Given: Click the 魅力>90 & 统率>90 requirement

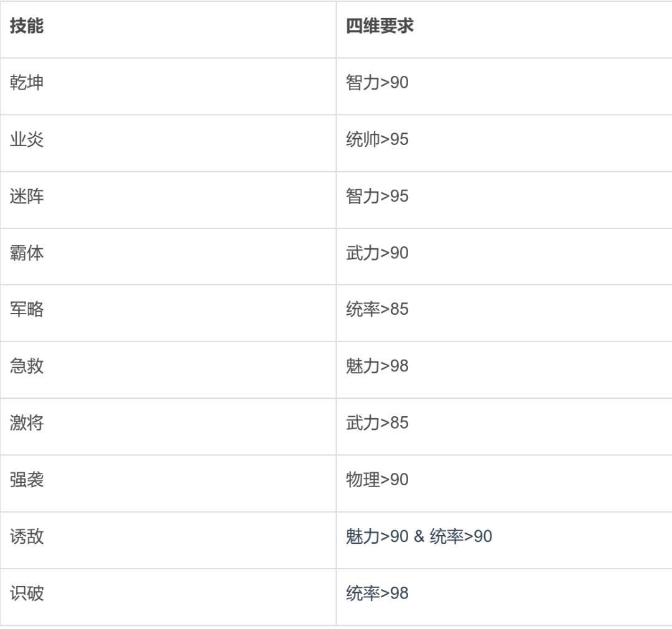Looking at the screenshot, I should [x=419, y=537].
